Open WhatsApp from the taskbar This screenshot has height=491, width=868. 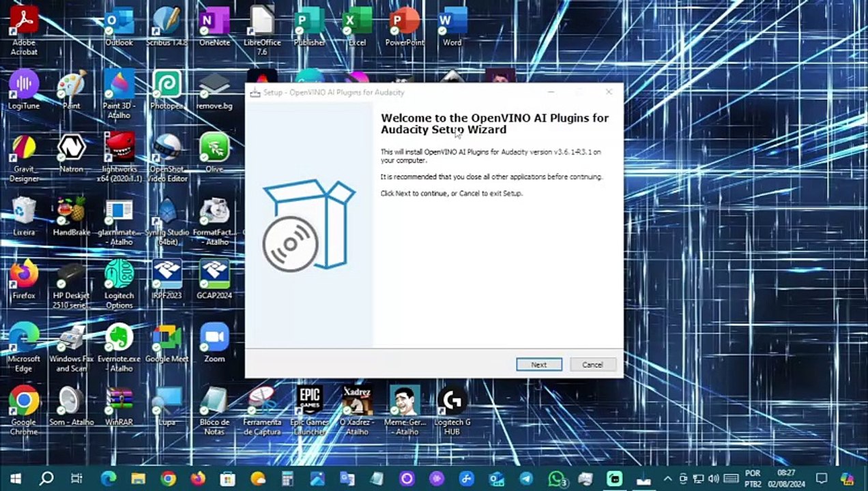point(558,478)
